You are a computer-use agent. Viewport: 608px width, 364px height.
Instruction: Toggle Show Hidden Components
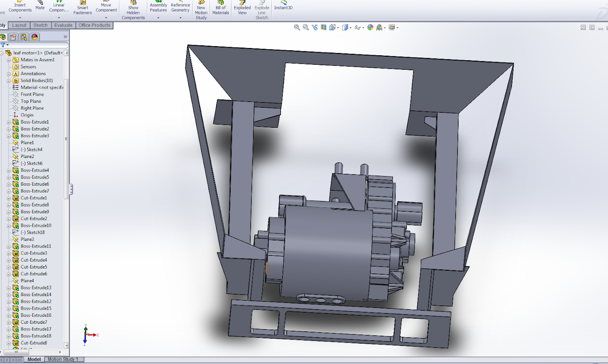coord(133,10)
